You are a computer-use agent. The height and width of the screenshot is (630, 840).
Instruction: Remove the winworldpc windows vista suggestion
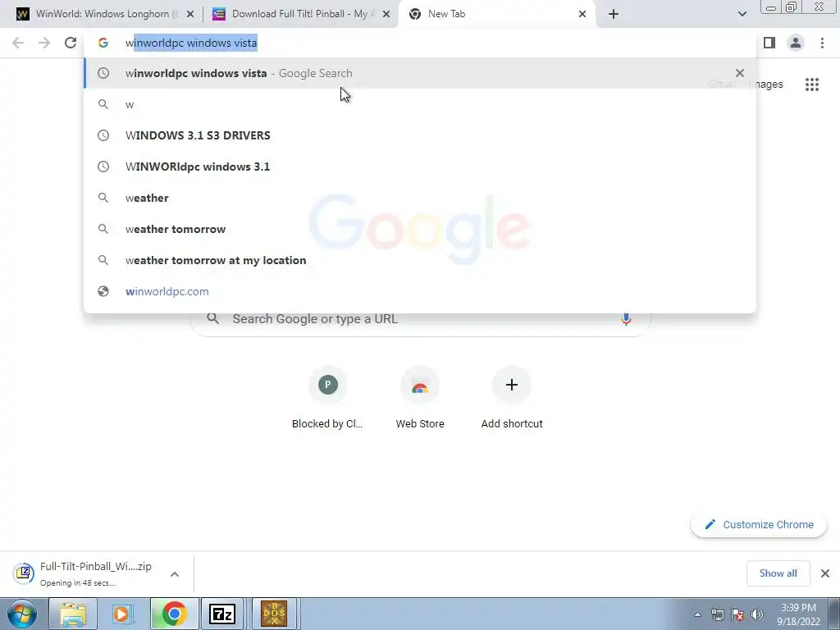pyautogui.click(x=740, y=73)
